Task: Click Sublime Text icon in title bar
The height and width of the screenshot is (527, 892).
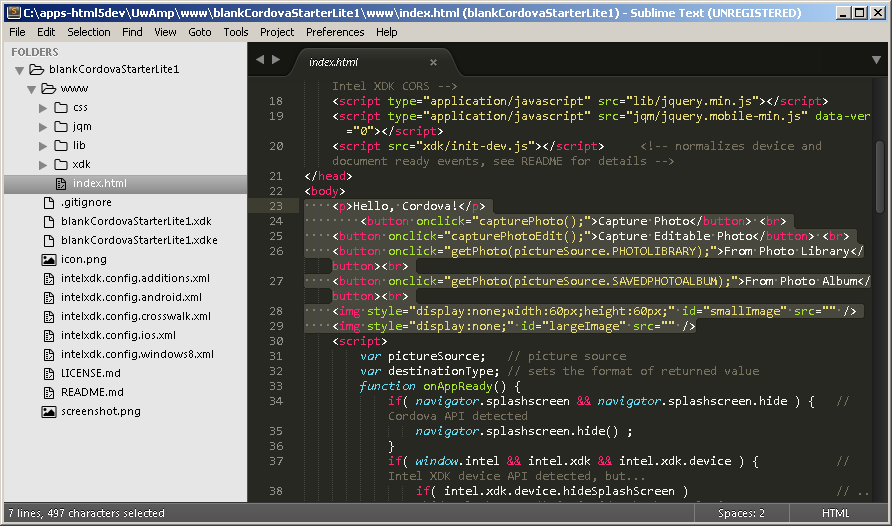Action: click(14, 13)
